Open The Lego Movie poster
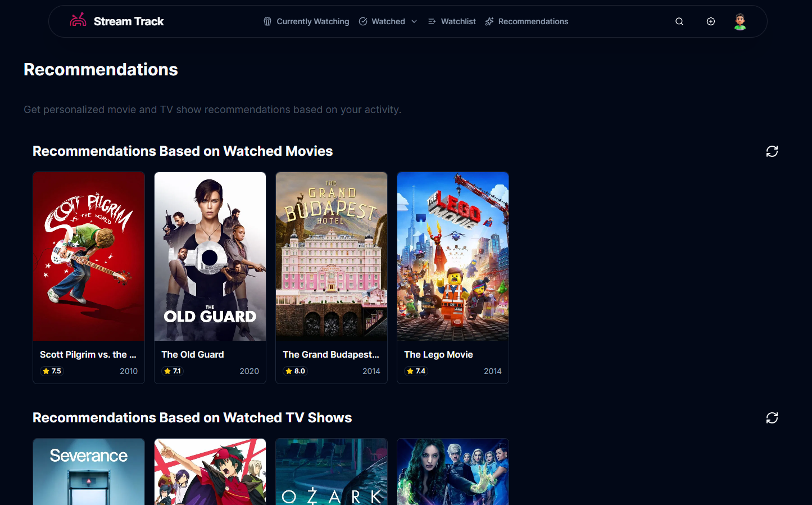This screenshot has height=505, width=812. pyautogui.click(x=452, y=256)
